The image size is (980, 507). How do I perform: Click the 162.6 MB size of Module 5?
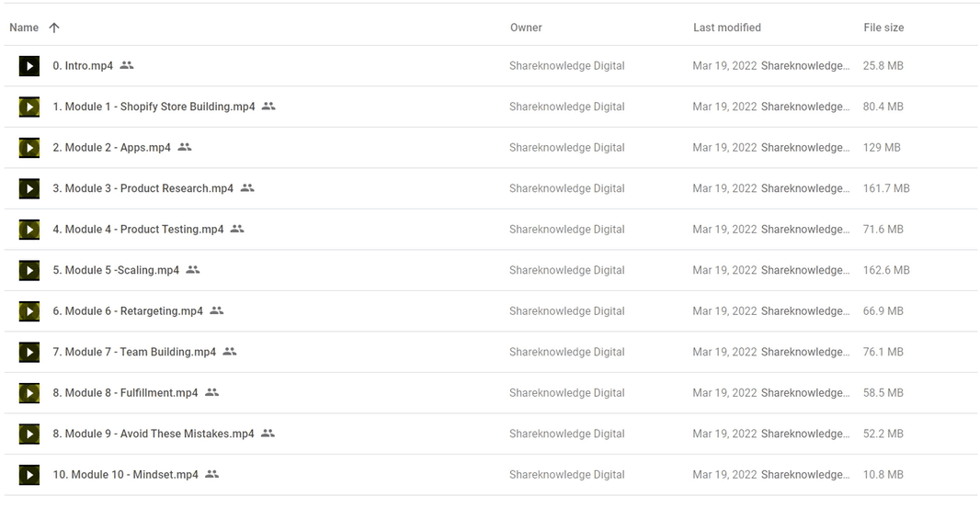[886, 270]
